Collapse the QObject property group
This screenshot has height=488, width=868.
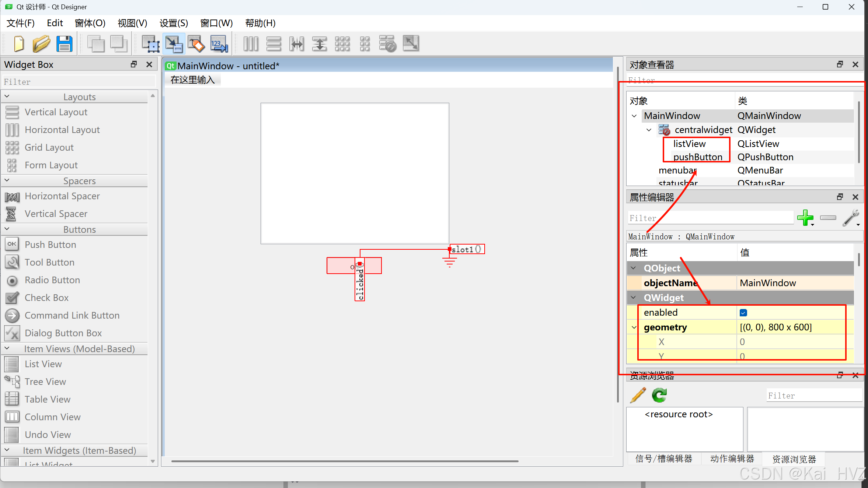point(633,268)
